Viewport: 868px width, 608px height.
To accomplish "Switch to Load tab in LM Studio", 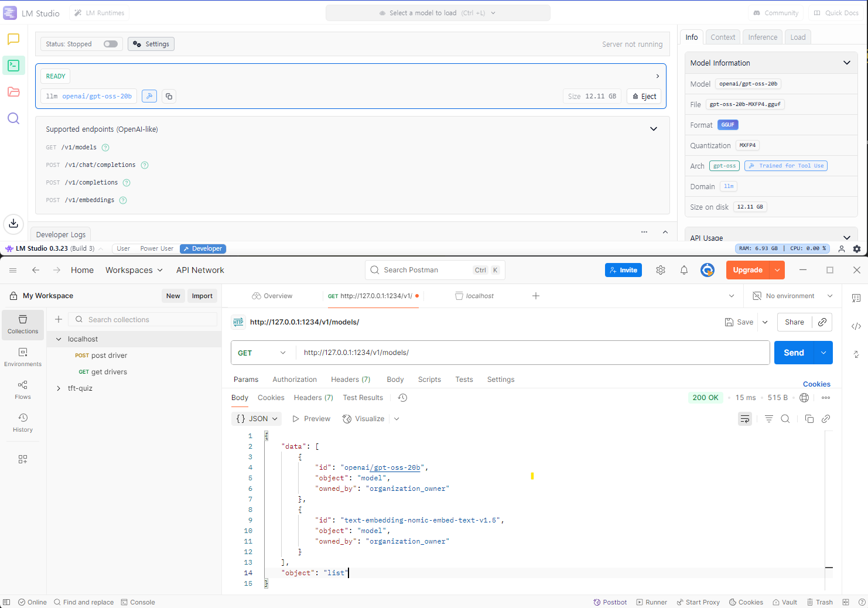I will tap(798, 37).
